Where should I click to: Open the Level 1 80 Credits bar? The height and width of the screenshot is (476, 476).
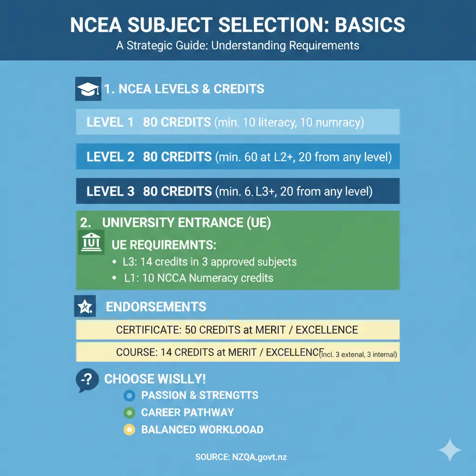(238, 122)
